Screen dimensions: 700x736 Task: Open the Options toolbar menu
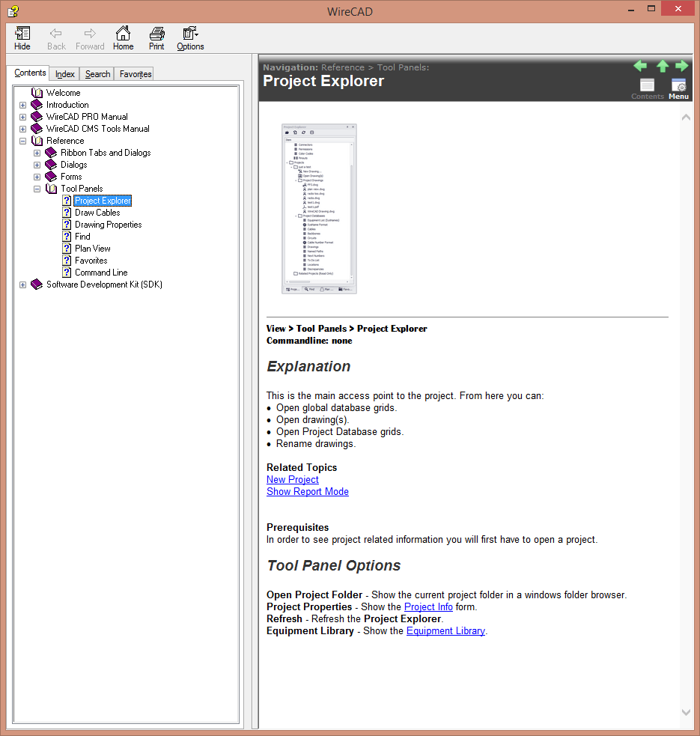coord(190,38)
